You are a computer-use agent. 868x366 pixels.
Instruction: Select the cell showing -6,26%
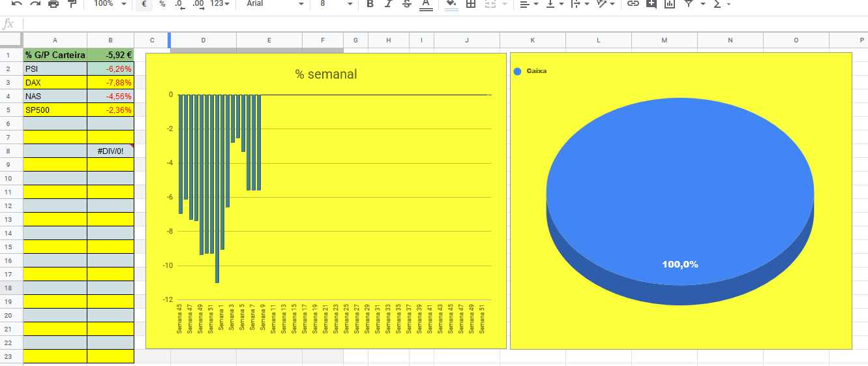(x=110, y=69)
